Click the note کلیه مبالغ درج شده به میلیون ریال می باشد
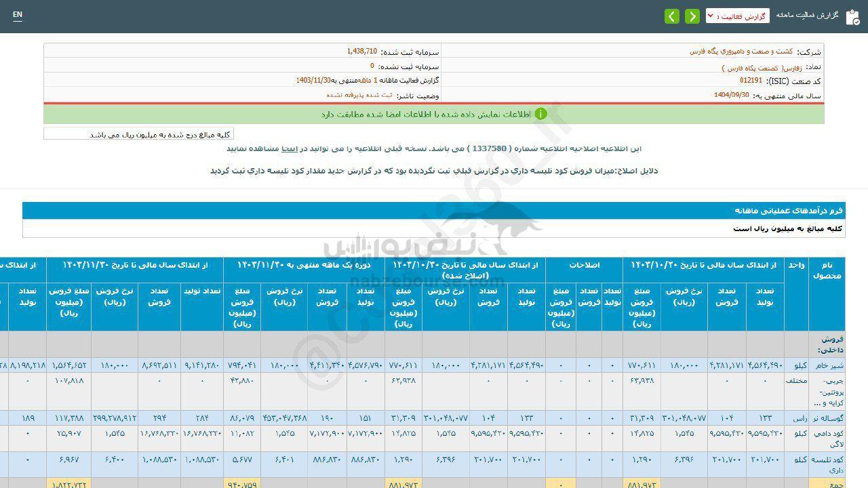This screenshot has width=868, height=488. click(x=161, y=134)
